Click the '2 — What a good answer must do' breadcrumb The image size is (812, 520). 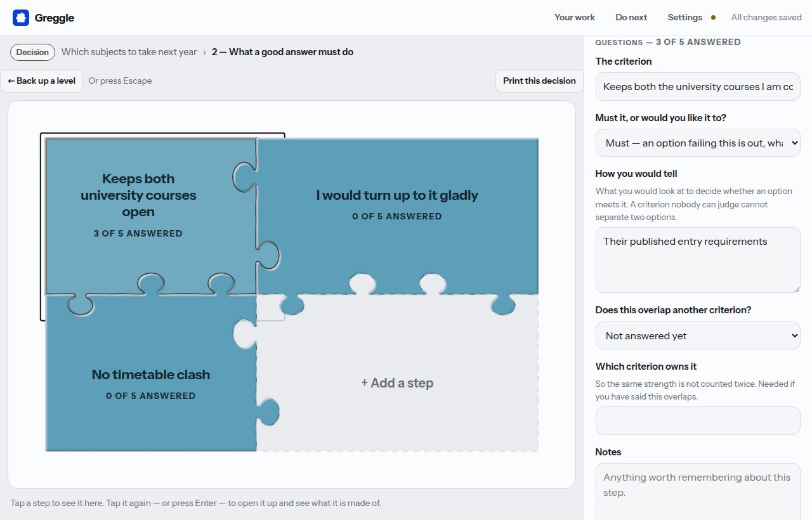pos(283,52)
